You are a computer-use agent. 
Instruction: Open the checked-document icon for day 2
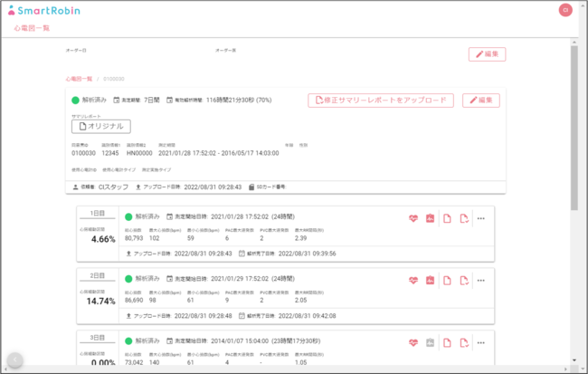click(x=464, y=280)
